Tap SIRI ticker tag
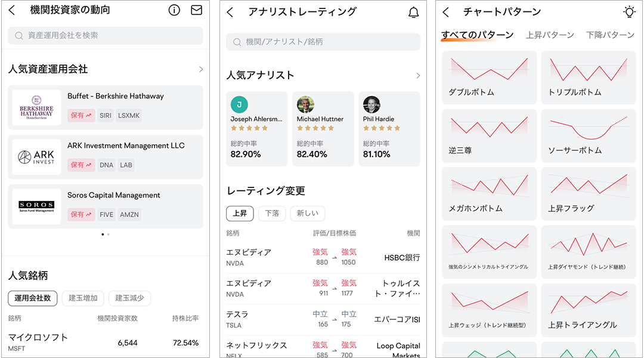Viewport: 644px width, 358px height. 106,116
